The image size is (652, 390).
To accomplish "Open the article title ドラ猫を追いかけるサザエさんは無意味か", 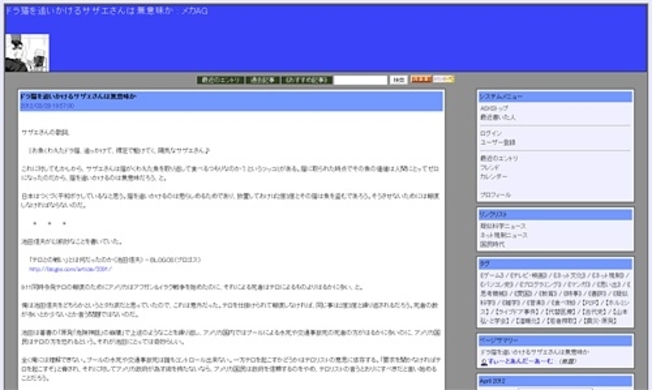I will point(78,96).
